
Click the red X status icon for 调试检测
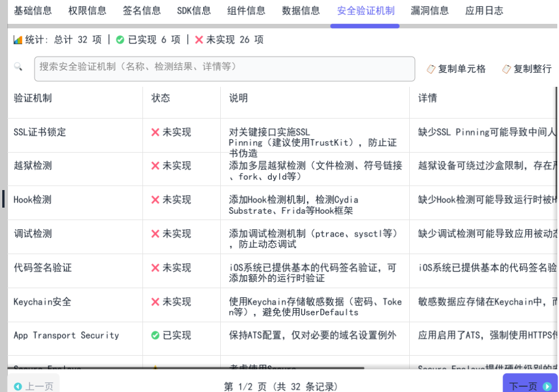155,234
